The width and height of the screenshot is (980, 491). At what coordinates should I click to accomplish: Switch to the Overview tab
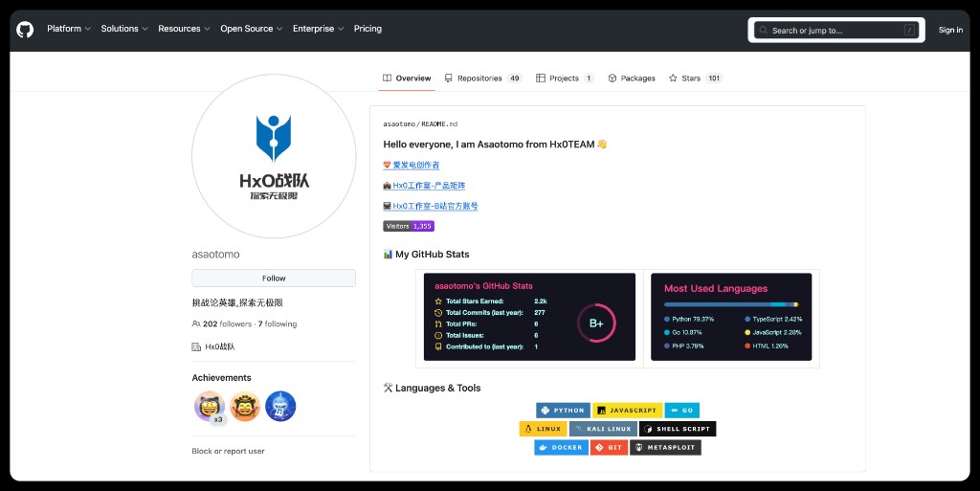407,78
